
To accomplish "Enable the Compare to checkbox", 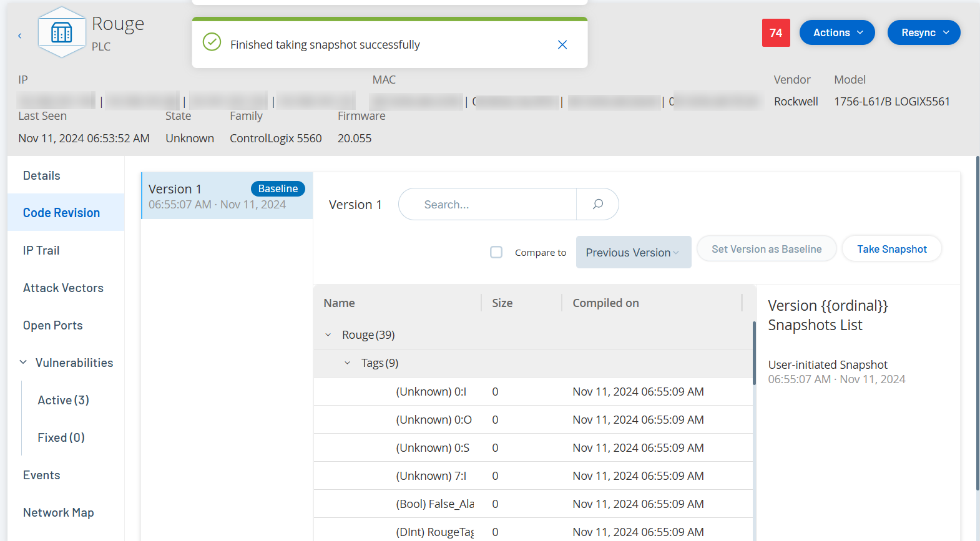I will tap(496, 252).
